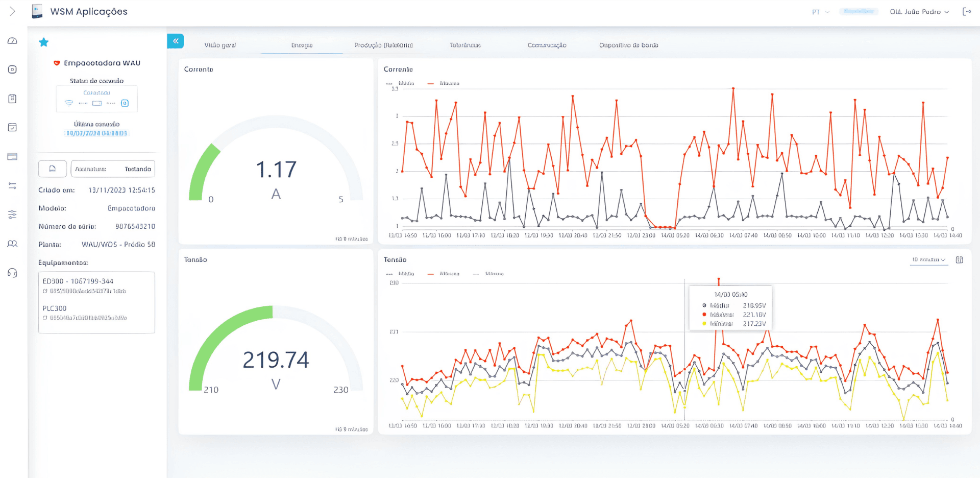The width and height of the screenshot is (980, 478).
Task: Collapse the device details panel
Action: [x=176, y=41]
